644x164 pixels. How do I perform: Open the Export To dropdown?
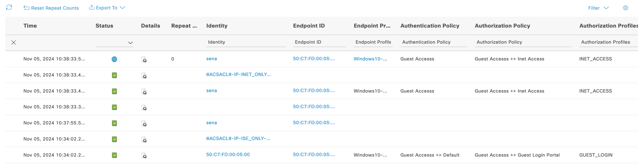click(107, 8)
